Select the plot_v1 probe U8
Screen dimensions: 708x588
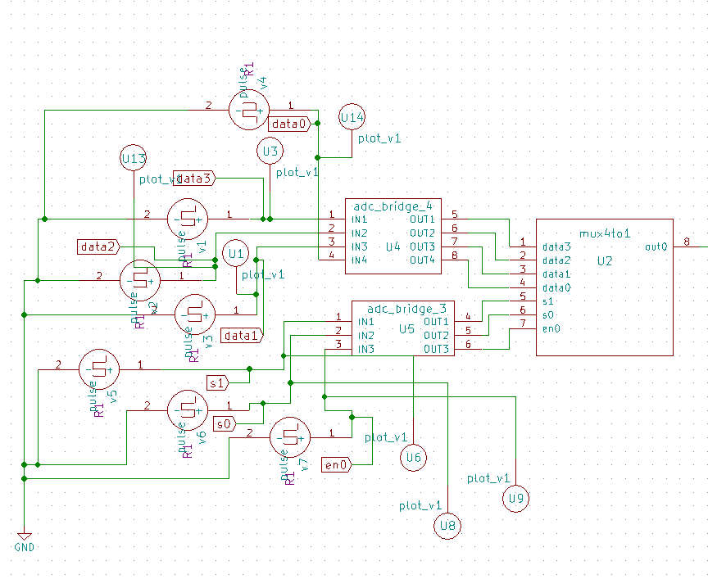click(448, 527)
